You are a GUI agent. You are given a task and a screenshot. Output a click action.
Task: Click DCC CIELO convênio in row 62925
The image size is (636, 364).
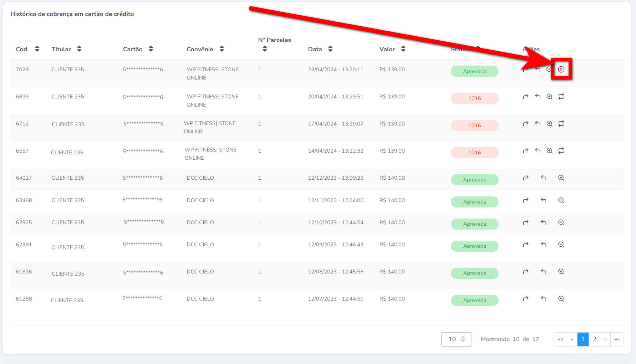click(200, 222)
